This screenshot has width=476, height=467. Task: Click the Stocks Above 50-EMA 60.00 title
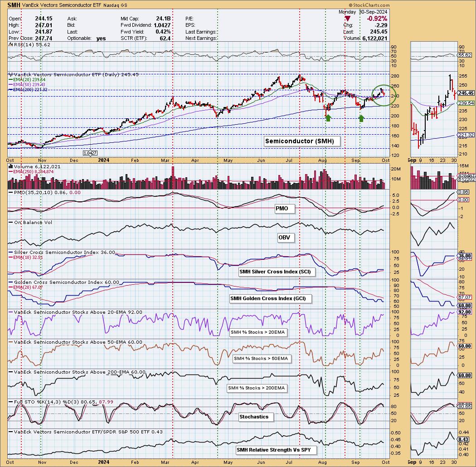tap(75, 342)
